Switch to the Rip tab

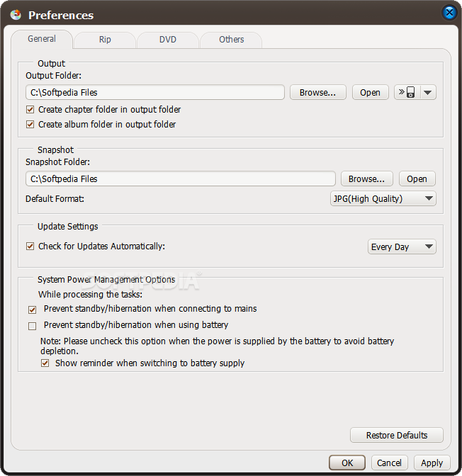[x=105, y=40]
